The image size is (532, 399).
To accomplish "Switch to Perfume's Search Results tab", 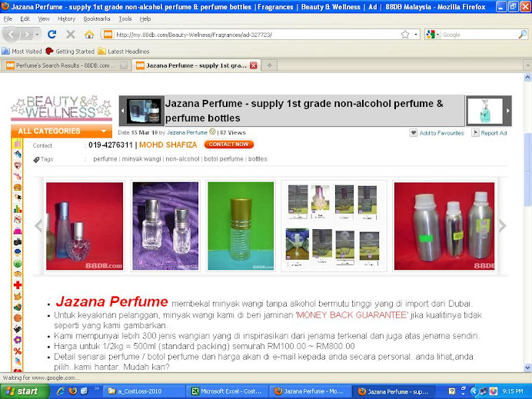I will click(66, 65).
